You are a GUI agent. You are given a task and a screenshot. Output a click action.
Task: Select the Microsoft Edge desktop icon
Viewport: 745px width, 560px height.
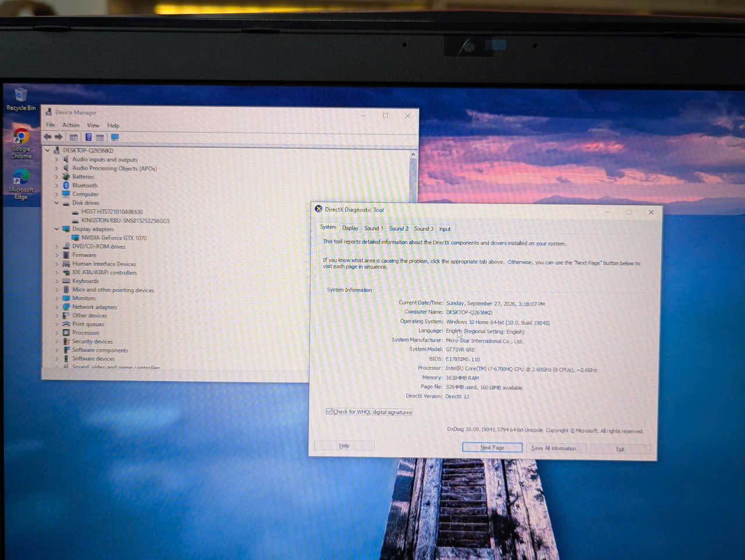[x=21, y=184]
